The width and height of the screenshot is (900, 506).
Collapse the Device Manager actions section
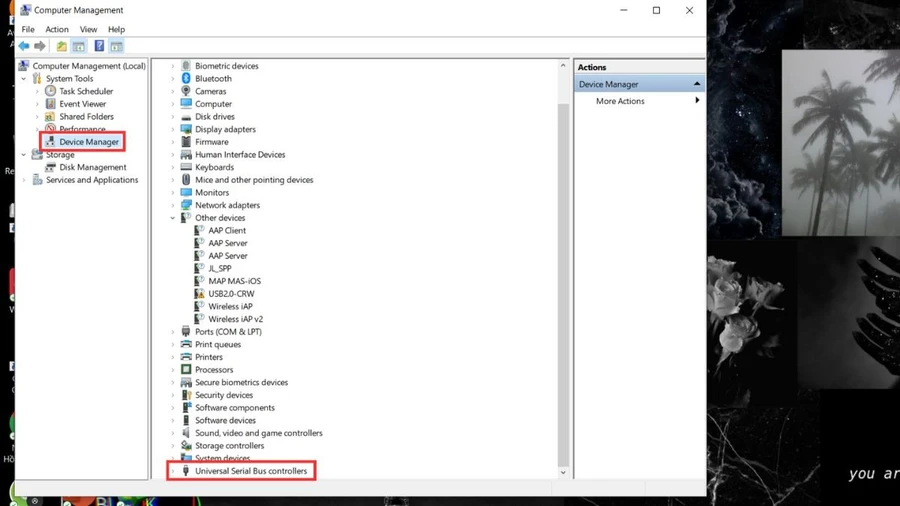pos(697,84)
